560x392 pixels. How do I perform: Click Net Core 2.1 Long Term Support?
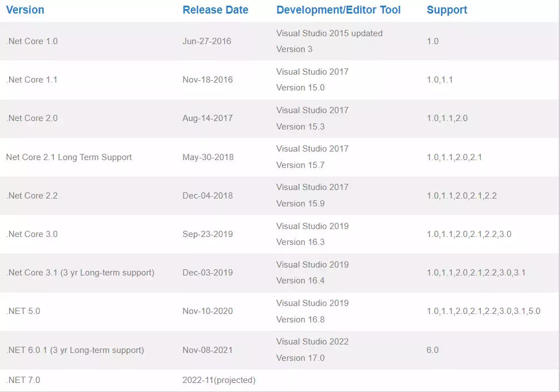[x=69, y=157]
